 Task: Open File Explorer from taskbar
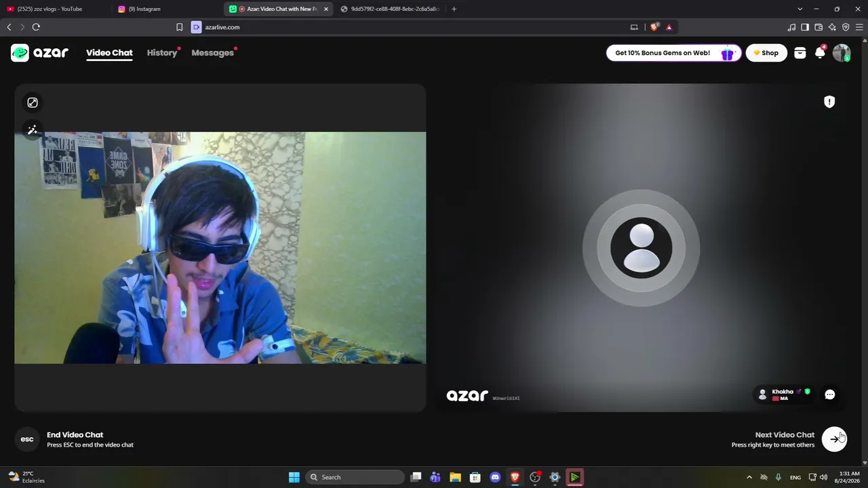(455, 477)
